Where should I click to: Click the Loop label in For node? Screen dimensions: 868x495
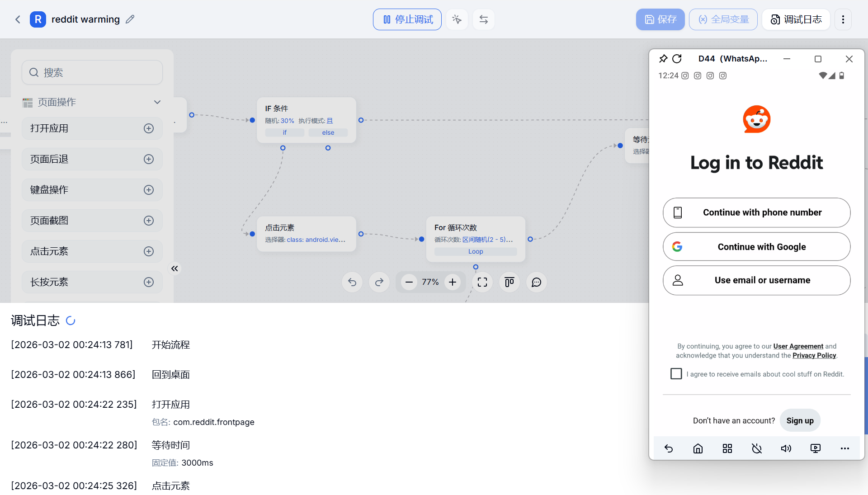(x=476, y=251)
